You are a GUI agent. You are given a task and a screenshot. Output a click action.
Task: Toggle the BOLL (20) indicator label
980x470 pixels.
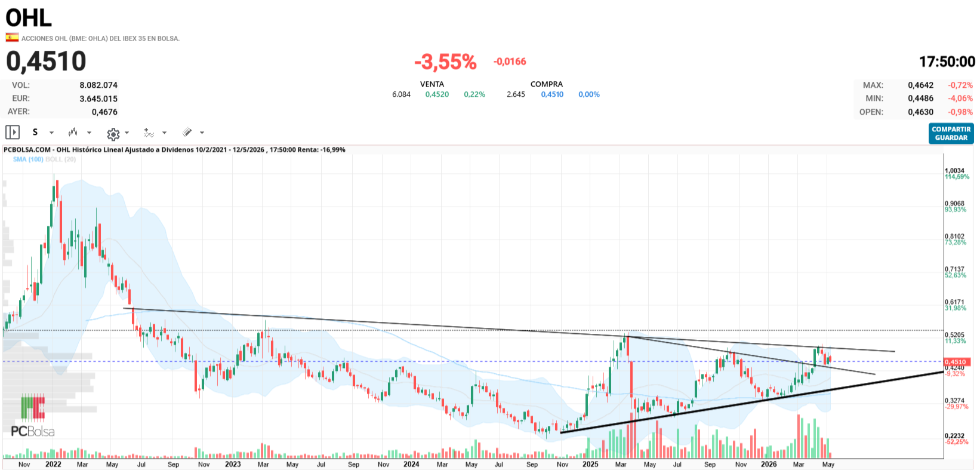pyautogui.click(x=61, y=159)
